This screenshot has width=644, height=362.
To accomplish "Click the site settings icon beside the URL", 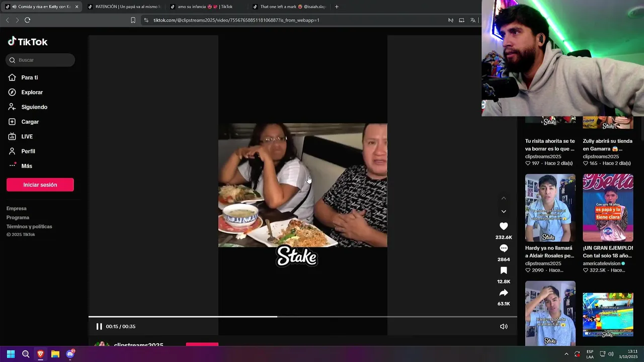I will [x=146, y=20].
